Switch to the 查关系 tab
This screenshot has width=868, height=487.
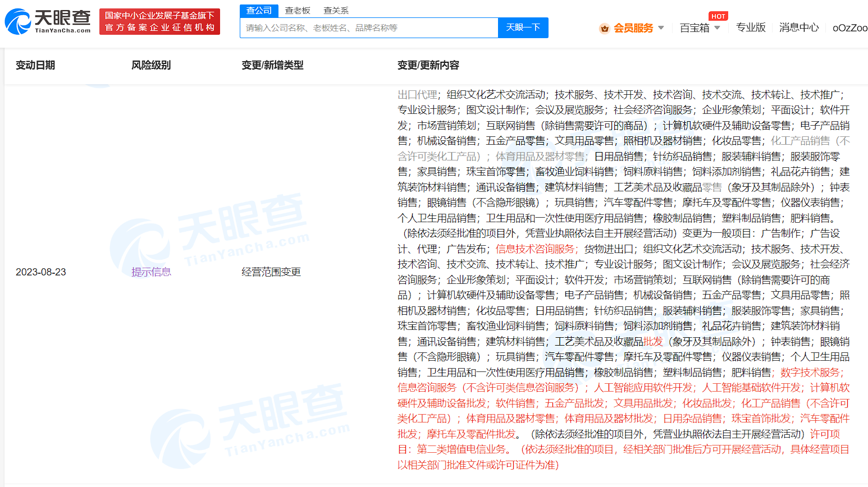click(x=336, y=10)
